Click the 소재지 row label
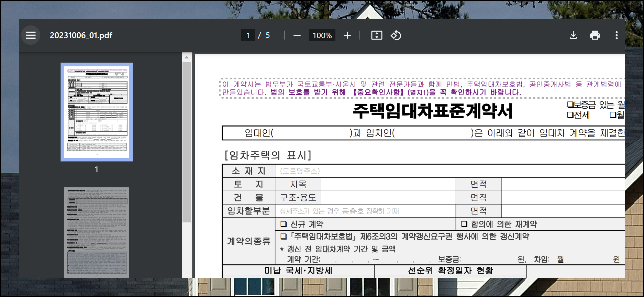The width and height of the screenshot is (644, 297). pyautogui.click(x=248, y=171)
